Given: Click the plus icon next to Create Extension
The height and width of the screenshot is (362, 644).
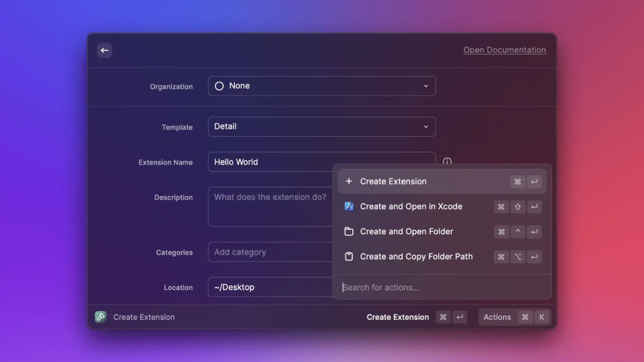Looking at the screenshot, I should click(349, 181).
